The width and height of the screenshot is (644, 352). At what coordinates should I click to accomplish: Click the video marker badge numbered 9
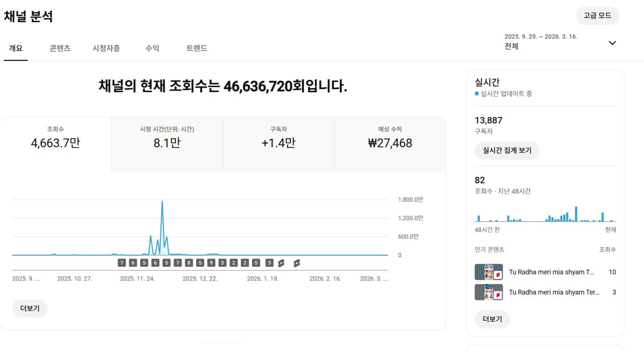pyautogui.click(x=211, y=263)
